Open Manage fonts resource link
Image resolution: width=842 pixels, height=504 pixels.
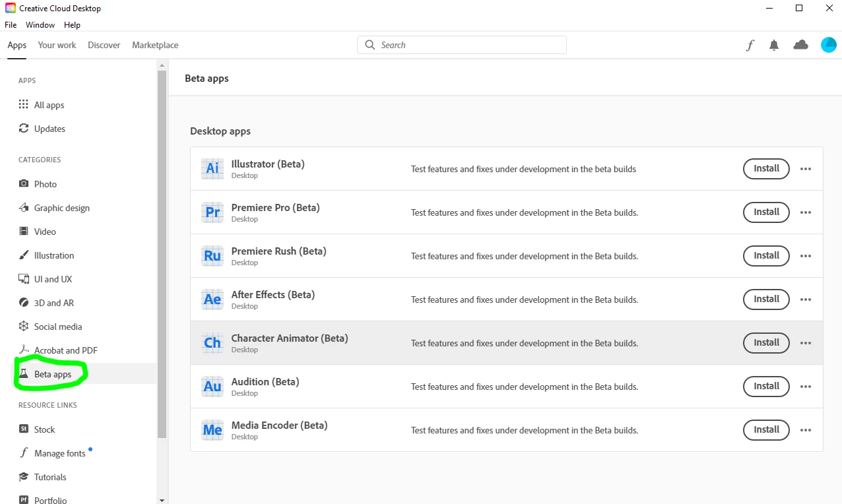[53, 453]
